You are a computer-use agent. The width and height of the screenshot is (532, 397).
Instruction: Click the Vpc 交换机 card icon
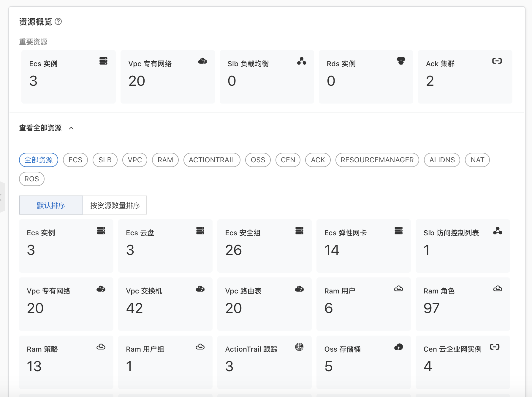pyautogui.click(x=200, y=289)
